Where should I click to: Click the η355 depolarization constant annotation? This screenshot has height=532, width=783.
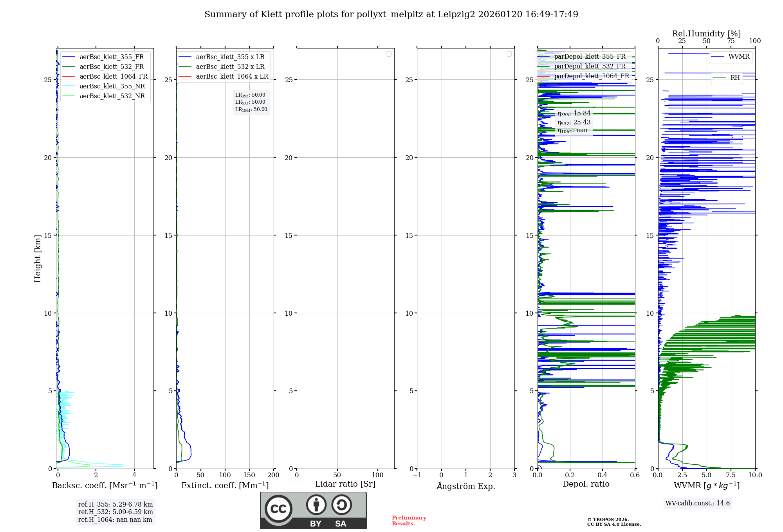pos(574,113)
